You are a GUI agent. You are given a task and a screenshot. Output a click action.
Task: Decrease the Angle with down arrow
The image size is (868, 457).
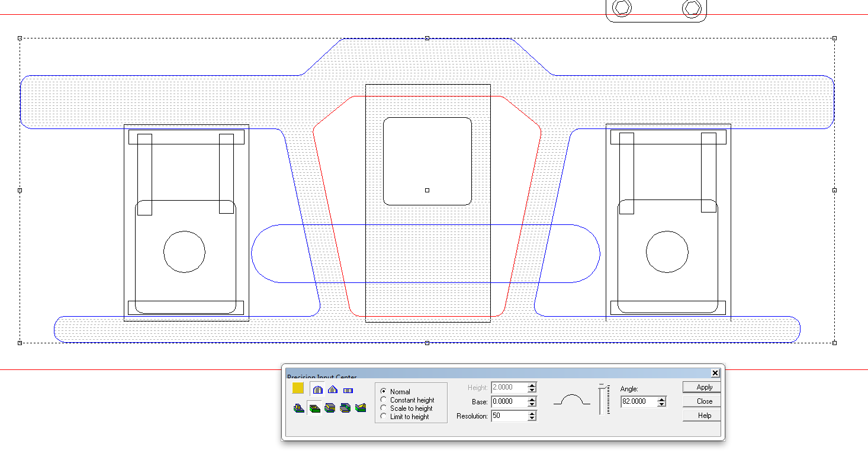662,405
